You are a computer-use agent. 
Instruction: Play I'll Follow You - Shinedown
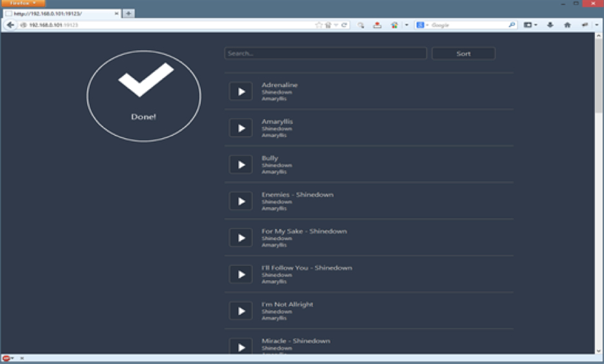click(x=241, y=274)
